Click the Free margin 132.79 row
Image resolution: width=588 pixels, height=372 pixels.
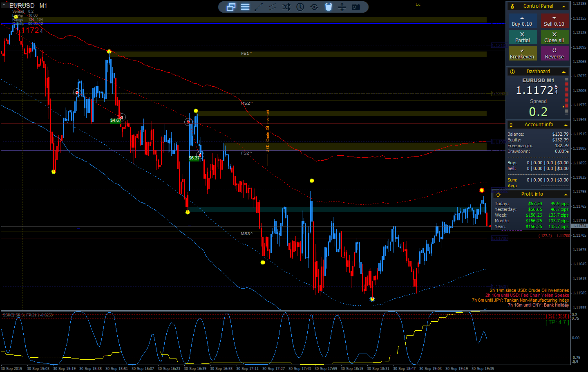[x=538, y=146]
